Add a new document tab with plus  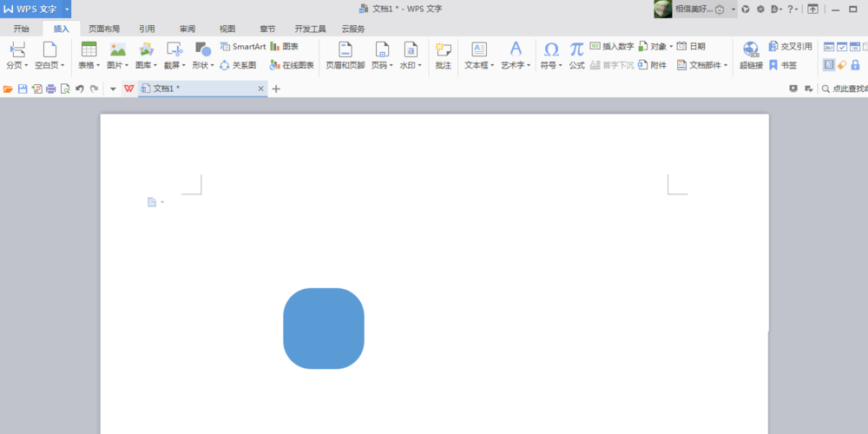coord(276,89)
